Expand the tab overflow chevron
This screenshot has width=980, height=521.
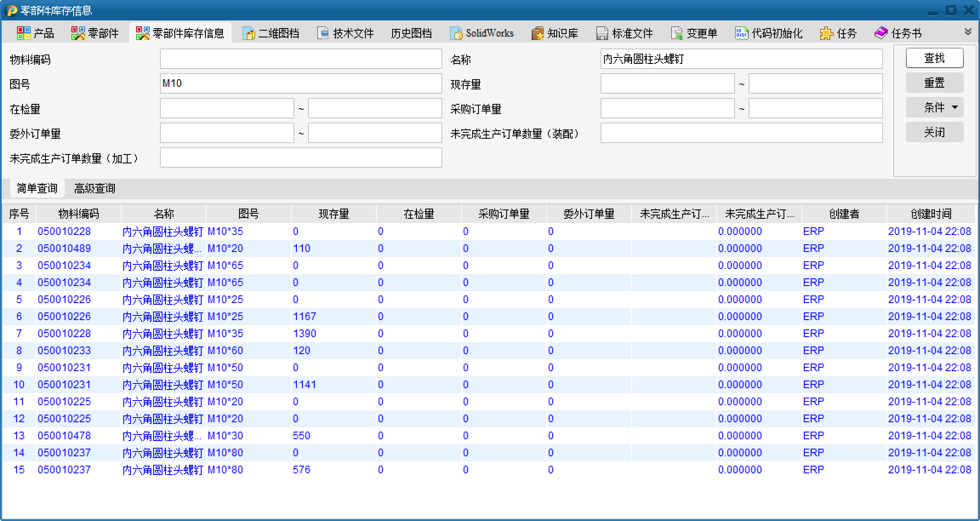(968, 32)
